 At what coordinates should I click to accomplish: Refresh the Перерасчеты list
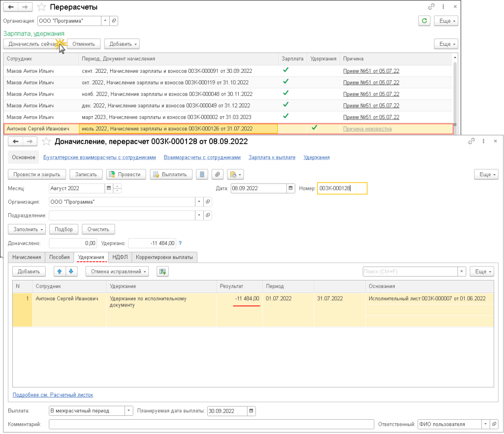[x=424, y=21]
